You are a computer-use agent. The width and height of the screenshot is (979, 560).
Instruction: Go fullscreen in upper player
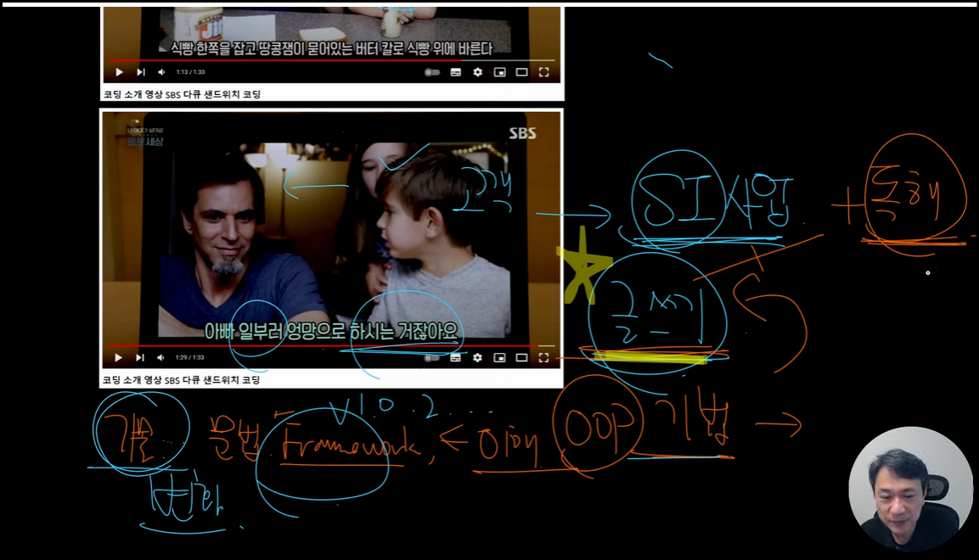point(543,72)
